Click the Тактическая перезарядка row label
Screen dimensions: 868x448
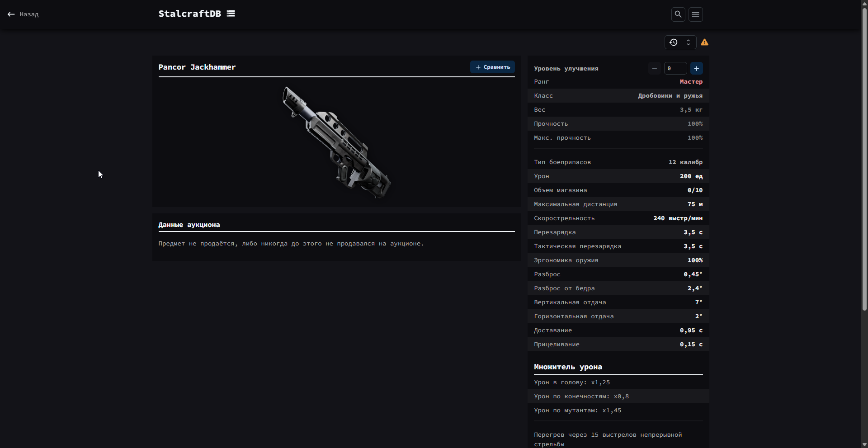[577, 246]
